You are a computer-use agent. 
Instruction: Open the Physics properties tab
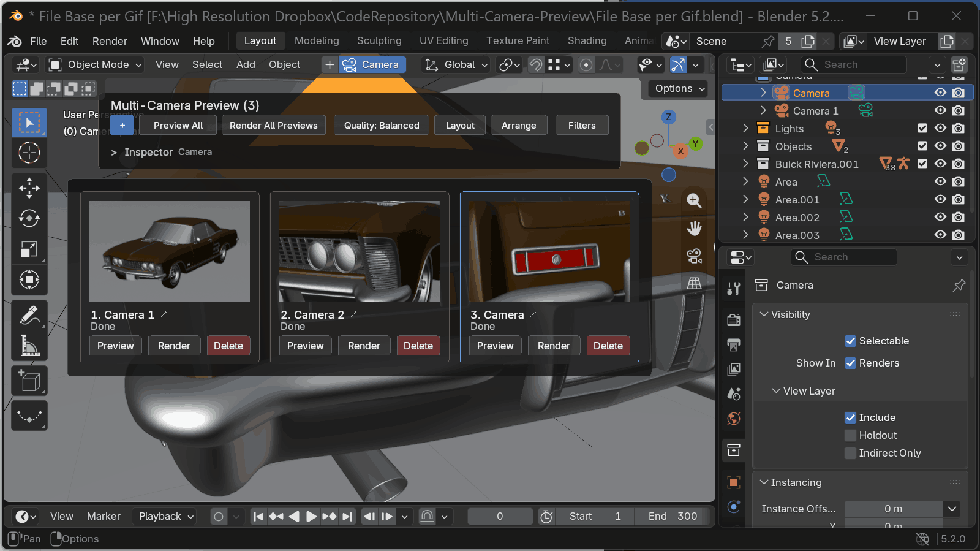point(734,507)
